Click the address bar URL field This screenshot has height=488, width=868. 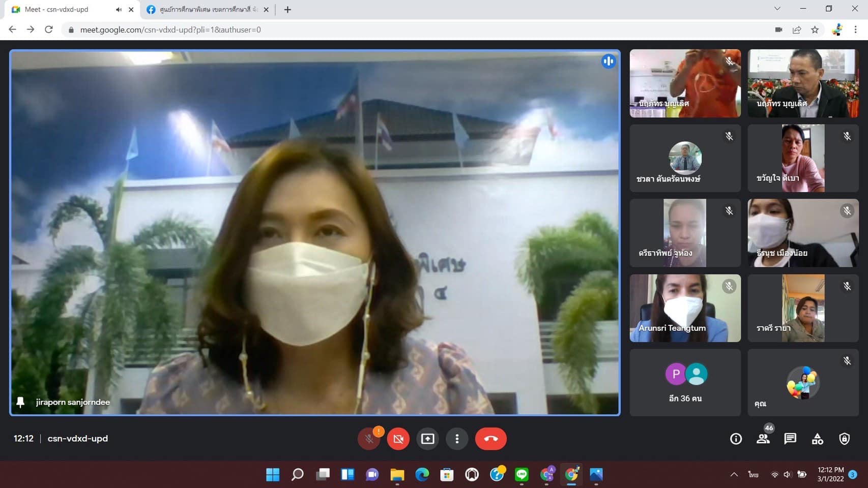coord(417,29)
